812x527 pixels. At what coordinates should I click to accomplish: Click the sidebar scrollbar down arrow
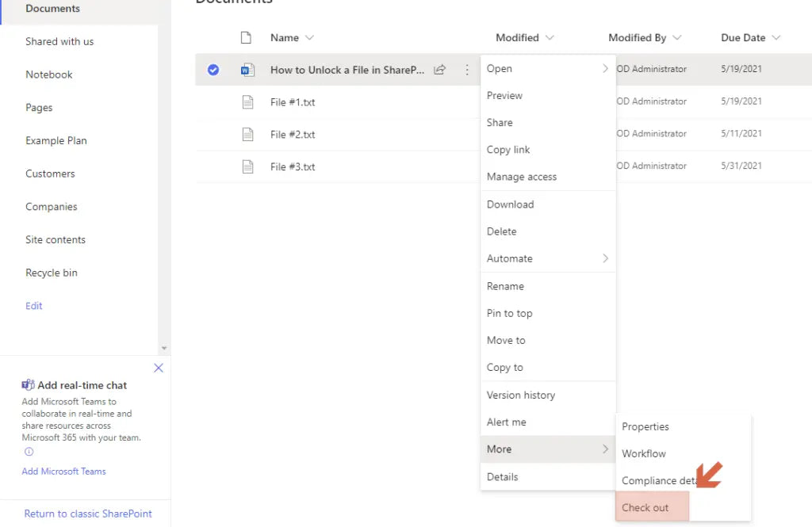pyautogui.click(x=164, y=348)
